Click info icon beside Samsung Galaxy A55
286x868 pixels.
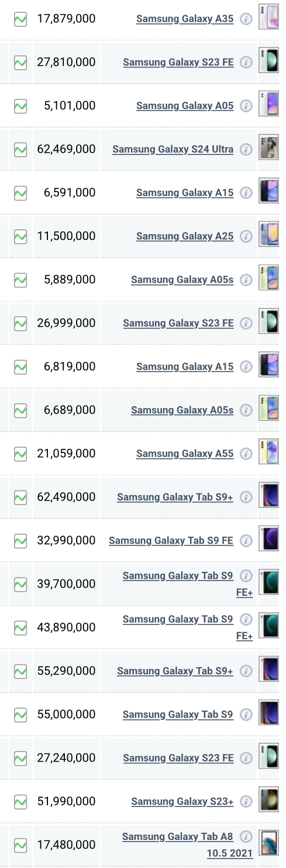[x=247, y=454]
